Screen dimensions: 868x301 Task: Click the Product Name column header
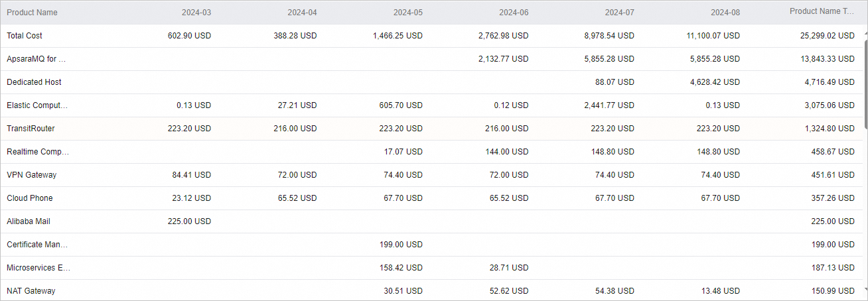pos(32,13)
